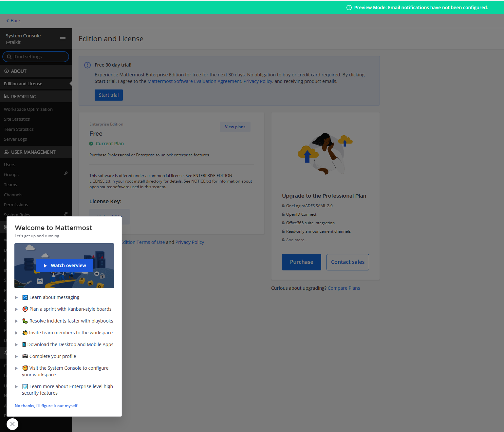
Task: Click the USER MANAGEMENT section header
Action: tap(36, 152)
